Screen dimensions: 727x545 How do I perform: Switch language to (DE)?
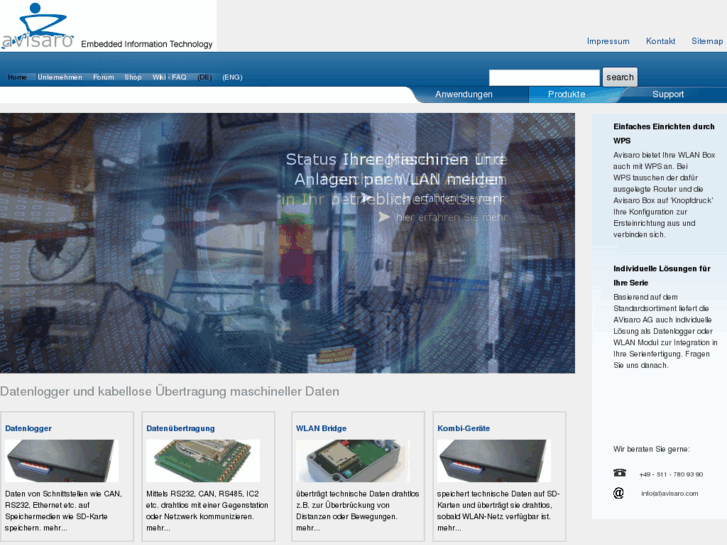tap(204, 77)
